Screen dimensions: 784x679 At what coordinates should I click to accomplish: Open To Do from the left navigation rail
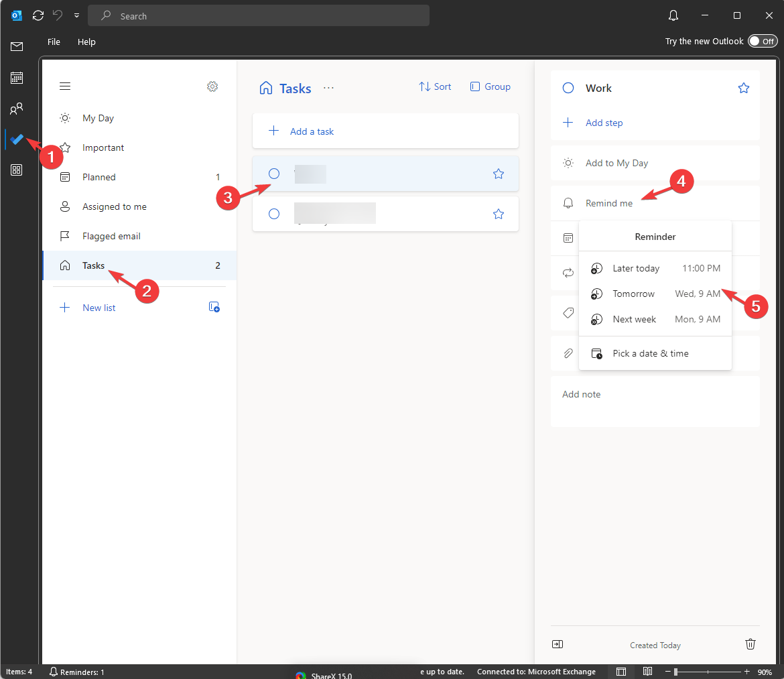tap(17, 139)
